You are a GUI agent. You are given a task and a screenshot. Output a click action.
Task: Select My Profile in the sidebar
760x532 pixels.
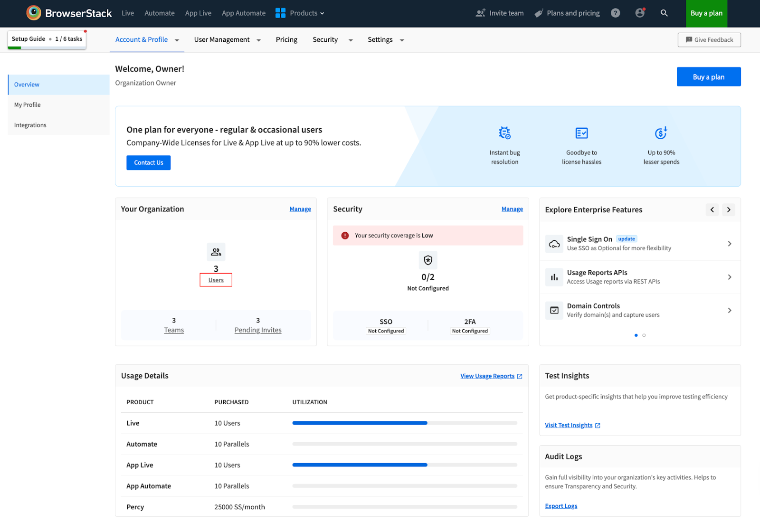pyautogui.click(x=28, y=105)
